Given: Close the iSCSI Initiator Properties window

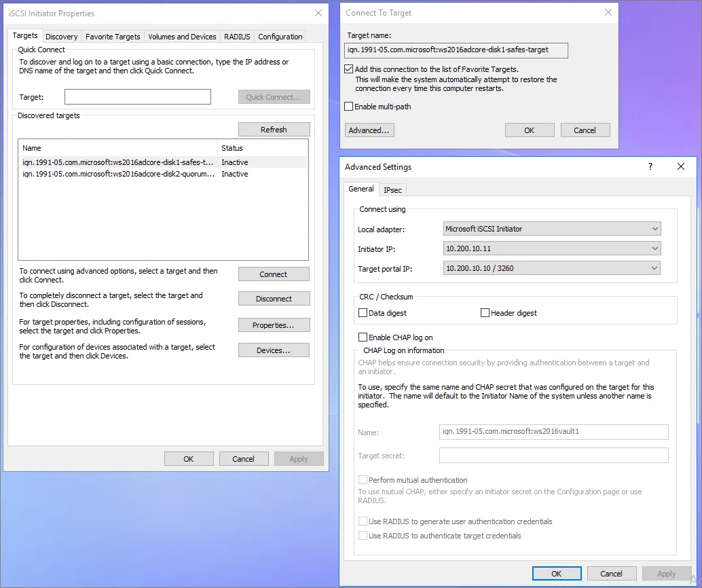Looking at the screenshot, I should [318, 13].
